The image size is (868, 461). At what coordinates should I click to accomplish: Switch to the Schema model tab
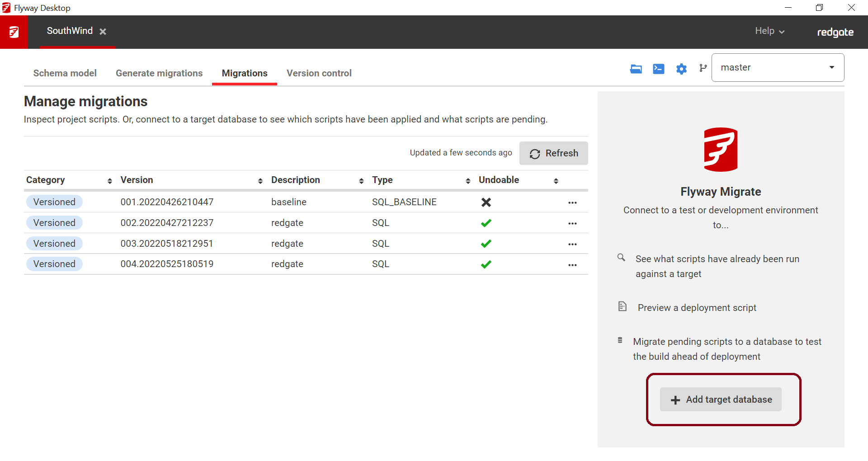point(65,73)
